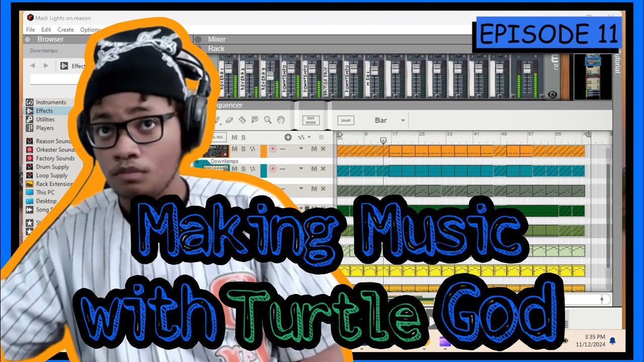Open the Orkester Sounds bank
The image size is (644, 362).
[x=55, y=150]
